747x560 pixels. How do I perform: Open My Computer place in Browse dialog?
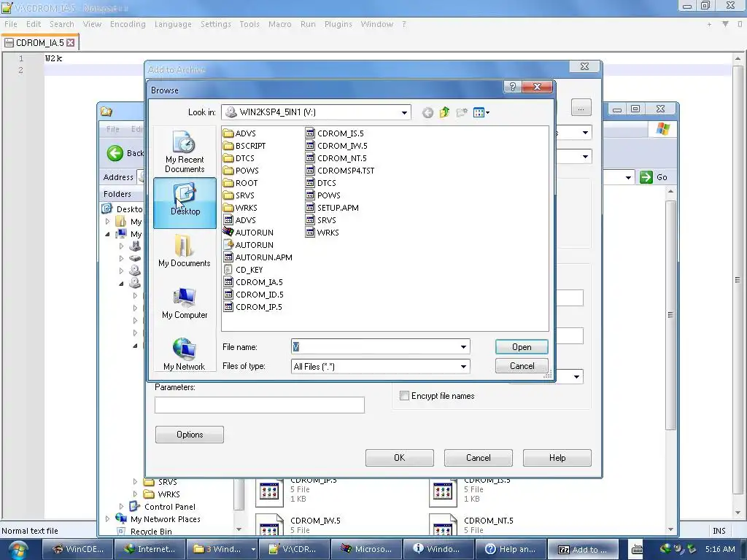(x=185, y=303)
